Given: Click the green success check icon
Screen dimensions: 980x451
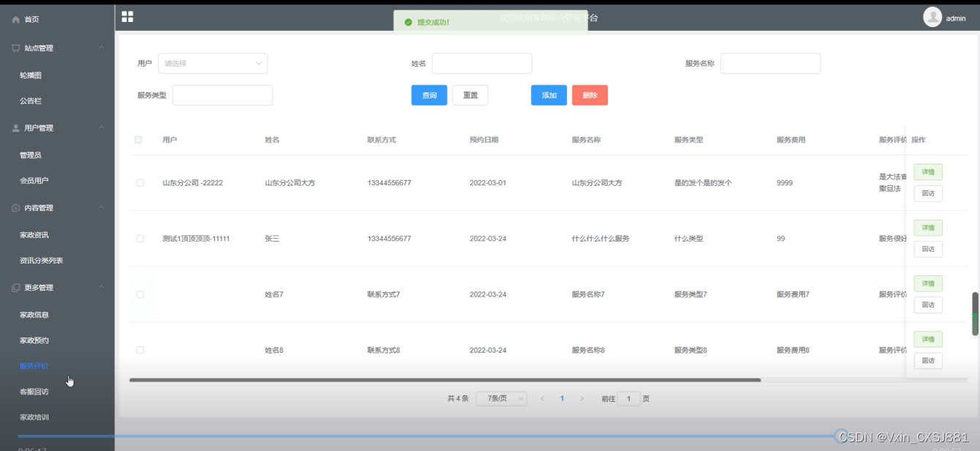Looking at the screenshot, I should coord(408,22).
